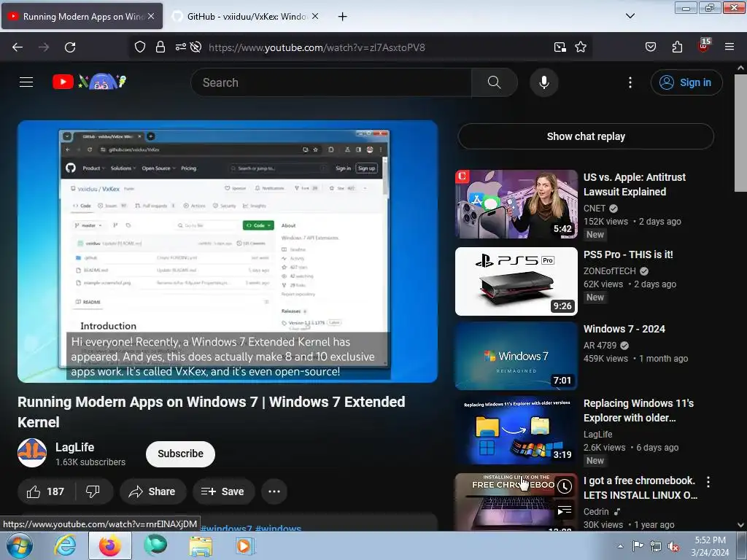The height and width of the screenshot is (560, 747).
Task: Open Windows Explorer folder on taskbar
Action: click(201, 545)
